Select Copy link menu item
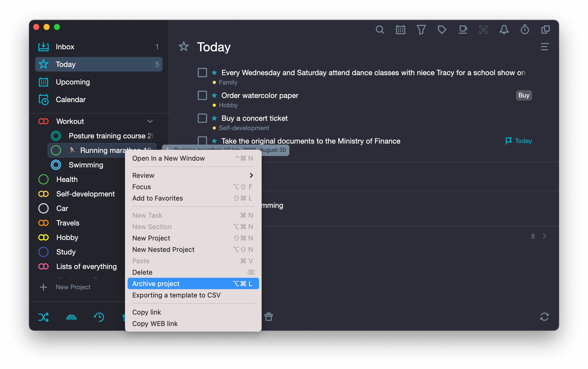 (x=193, y=312)
